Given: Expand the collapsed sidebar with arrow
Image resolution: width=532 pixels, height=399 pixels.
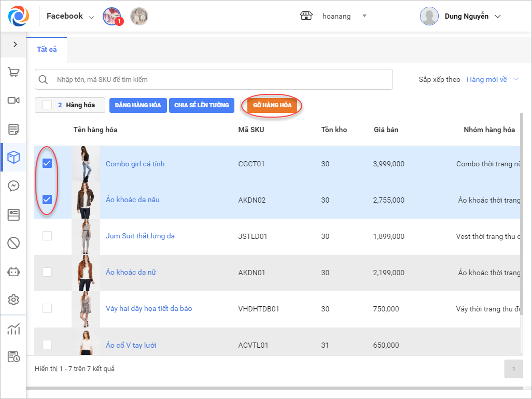Looking at the screenshot, I should (x=15, y=45).
